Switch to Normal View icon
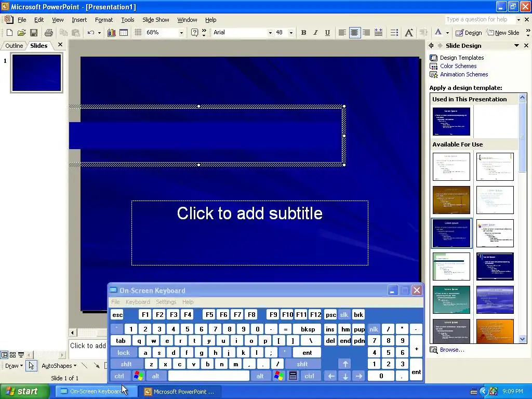532x399 pixels. coord(4,355)
